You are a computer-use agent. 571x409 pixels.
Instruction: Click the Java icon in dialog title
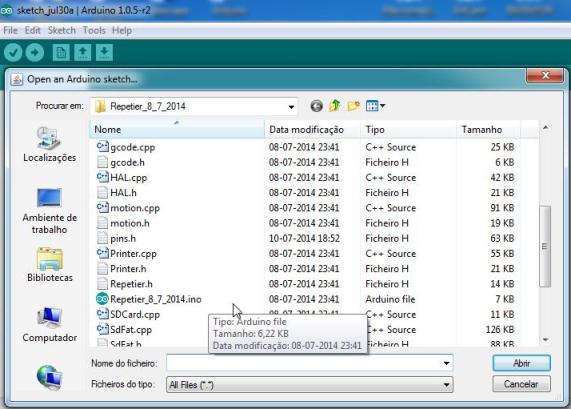coord(17,79)
